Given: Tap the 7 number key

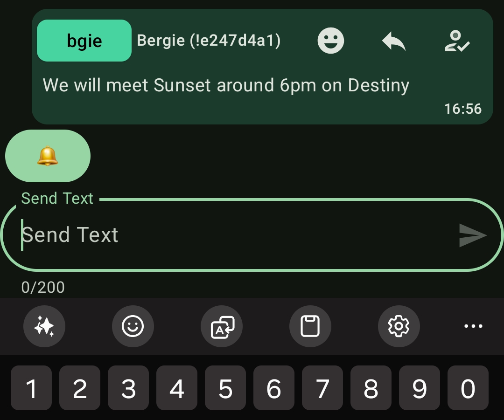Looking at the screenshot, I should pyautogui.click(x=322, y=388).
